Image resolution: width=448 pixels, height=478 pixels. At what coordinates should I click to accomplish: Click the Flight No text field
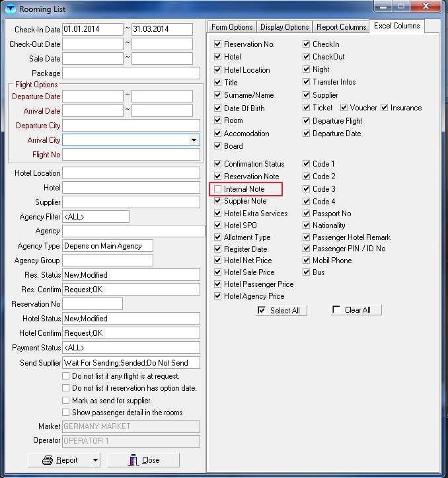(x=131, y=155)
